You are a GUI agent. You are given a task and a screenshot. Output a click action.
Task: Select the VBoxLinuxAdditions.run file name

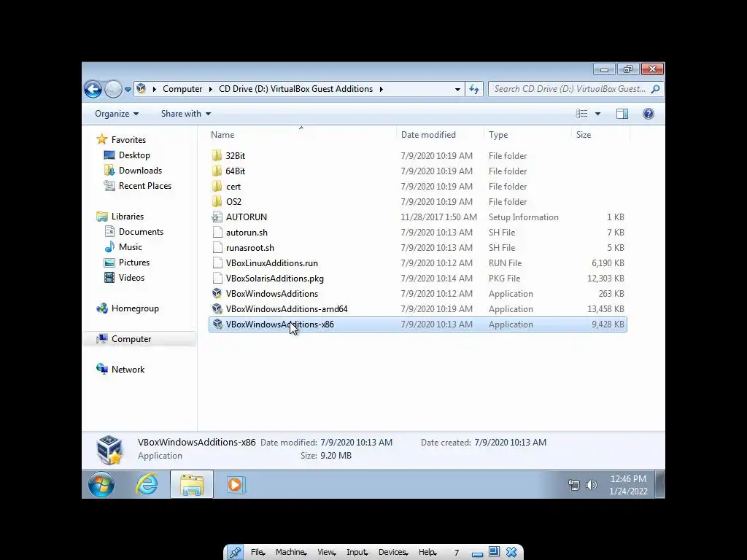(272, 262)
